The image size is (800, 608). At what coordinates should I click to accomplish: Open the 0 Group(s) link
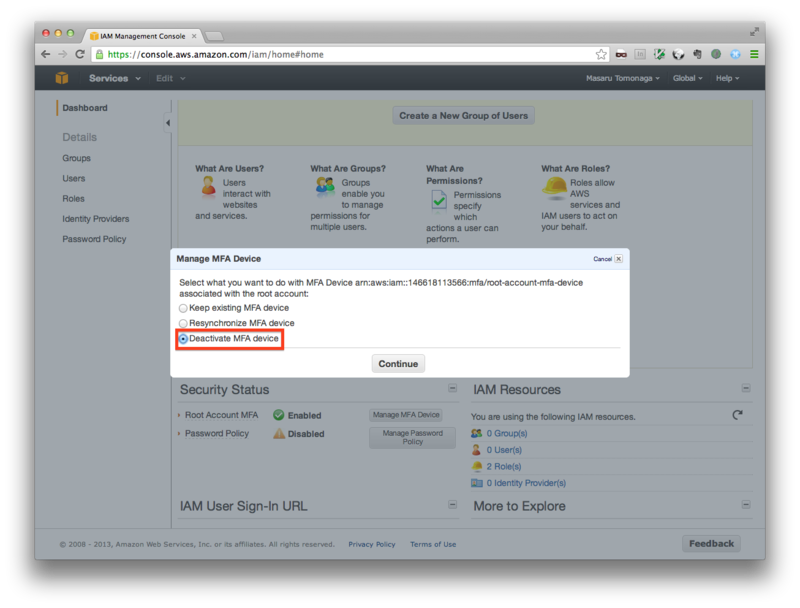tap(507, 434)
